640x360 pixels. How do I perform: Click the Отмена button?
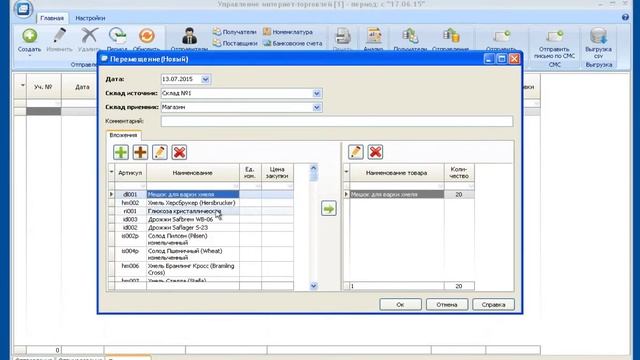pos(447,304)
